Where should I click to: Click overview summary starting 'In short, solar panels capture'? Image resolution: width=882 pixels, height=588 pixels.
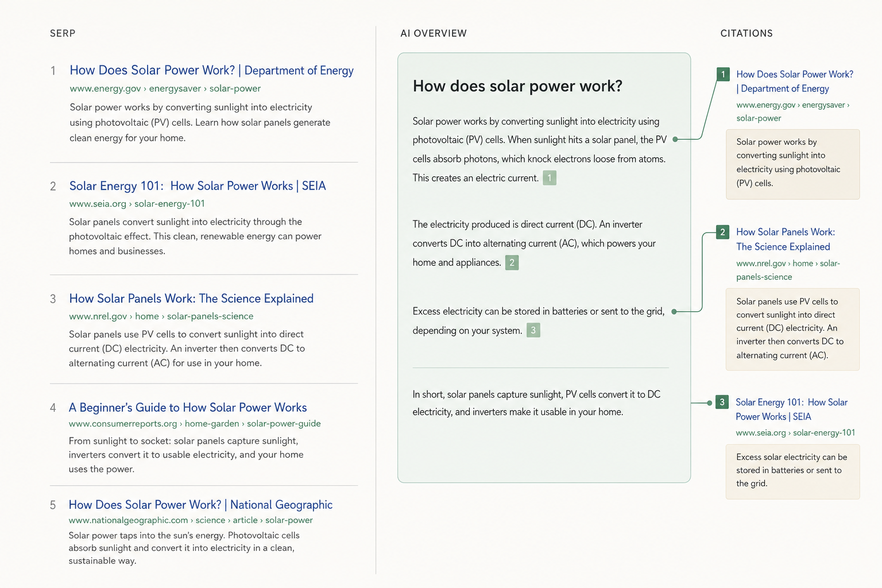pyautogui.click(x=536, y=403)
